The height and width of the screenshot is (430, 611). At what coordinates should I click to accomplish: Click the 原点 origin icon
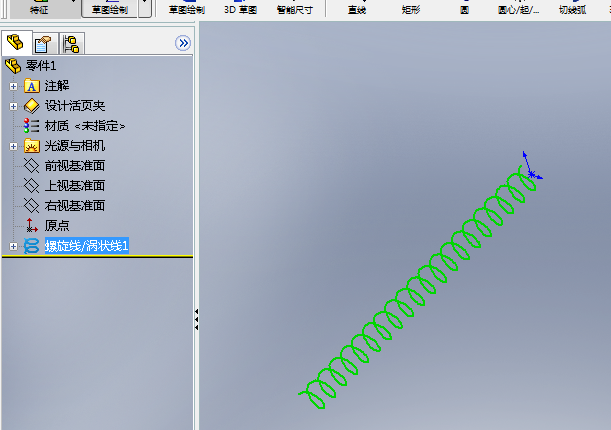pos(32,226)
